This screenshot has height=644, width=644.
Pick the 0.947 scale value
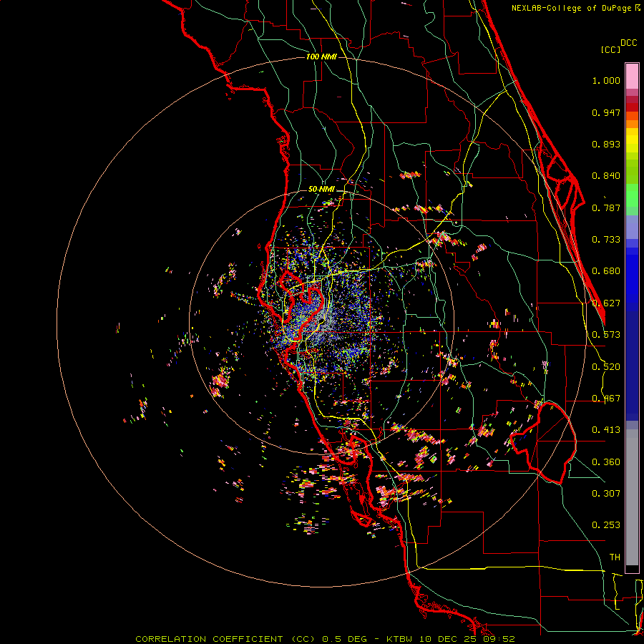605,112
